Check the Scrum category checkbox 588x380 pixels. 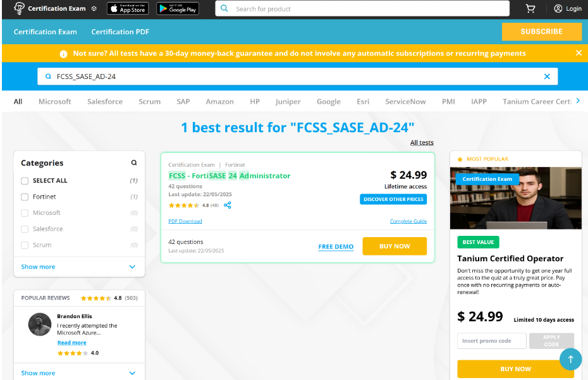click(x=25, y=245)
